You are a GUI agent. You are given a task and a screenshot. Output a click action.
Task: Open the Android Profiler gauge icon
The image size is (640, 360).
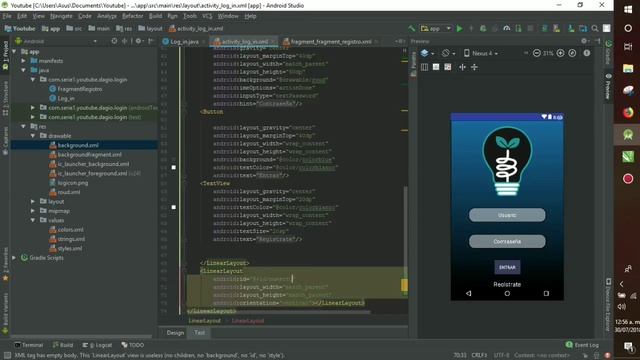tap(507, 29)
